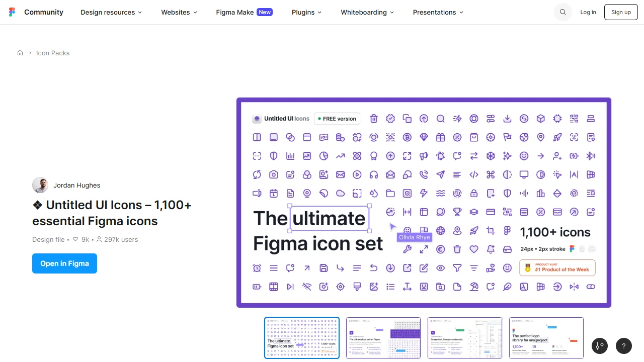Click the Log in link

pos(588,12)
